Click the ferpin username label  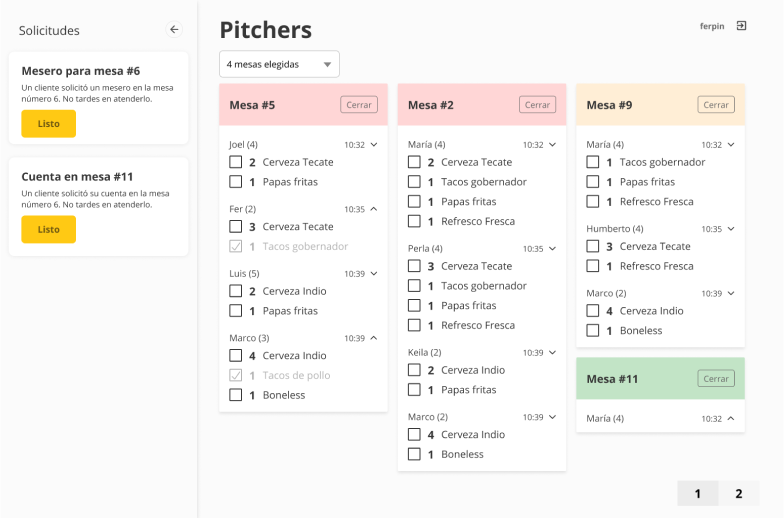[x=711, y=26]
